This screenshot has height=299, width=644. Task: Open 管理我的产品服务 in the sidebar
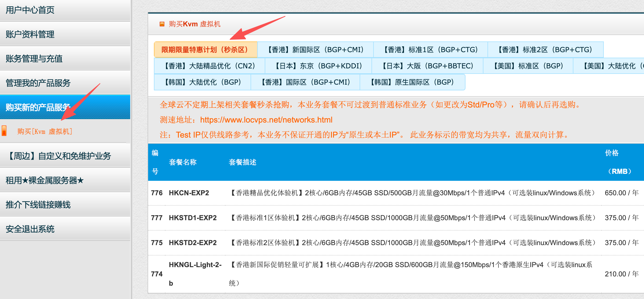tap(38, 83)
